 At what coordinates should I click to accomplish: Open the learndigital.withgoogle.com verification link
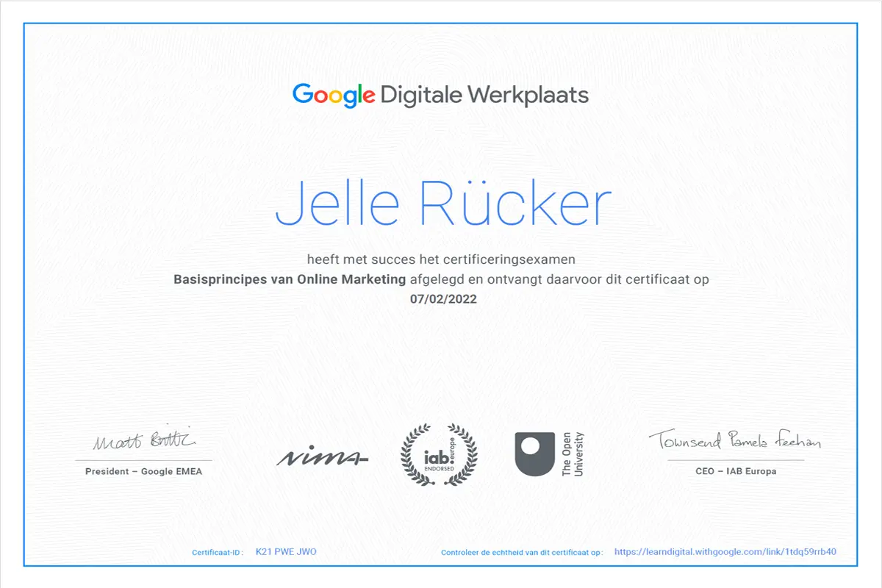click(x=725, y=552)
